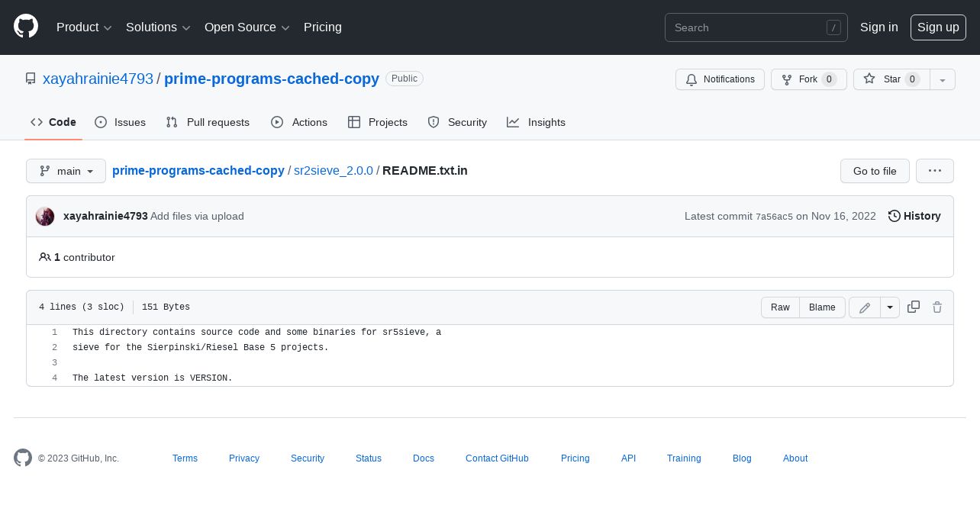980x505 pixels.
Task: Expand the Solutions menu
Action: pos(158,27)
